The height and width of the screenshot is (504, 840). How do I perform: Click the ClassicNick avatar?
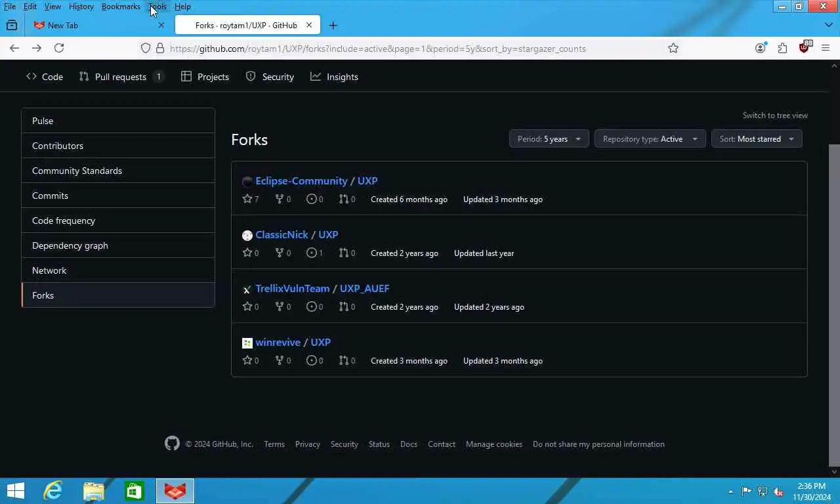tap(247, 236)
